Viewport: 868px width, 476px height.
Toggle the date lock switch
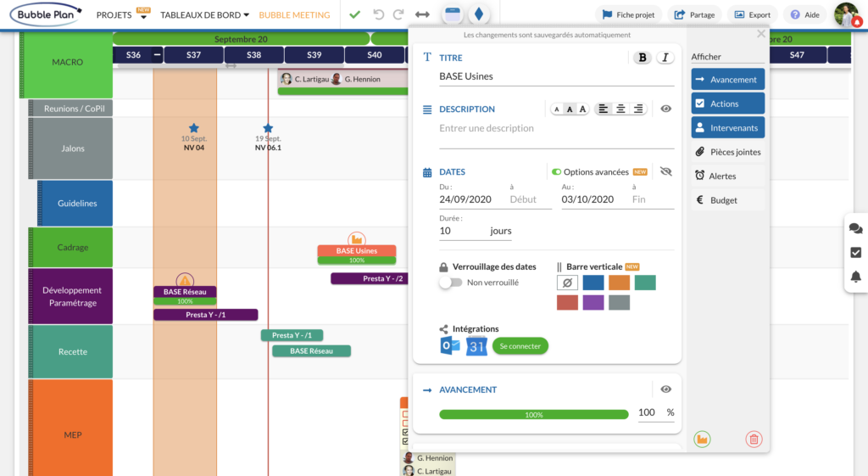click(450, 283)
